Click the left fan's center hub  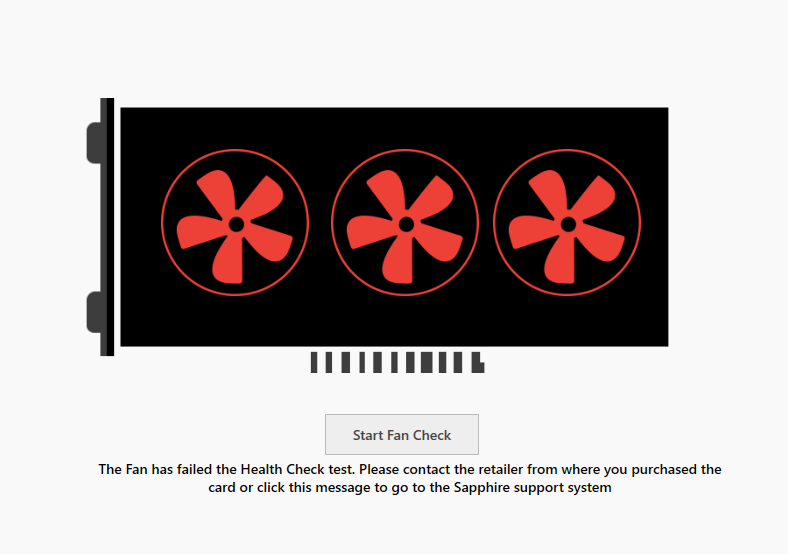pos(236,224)
